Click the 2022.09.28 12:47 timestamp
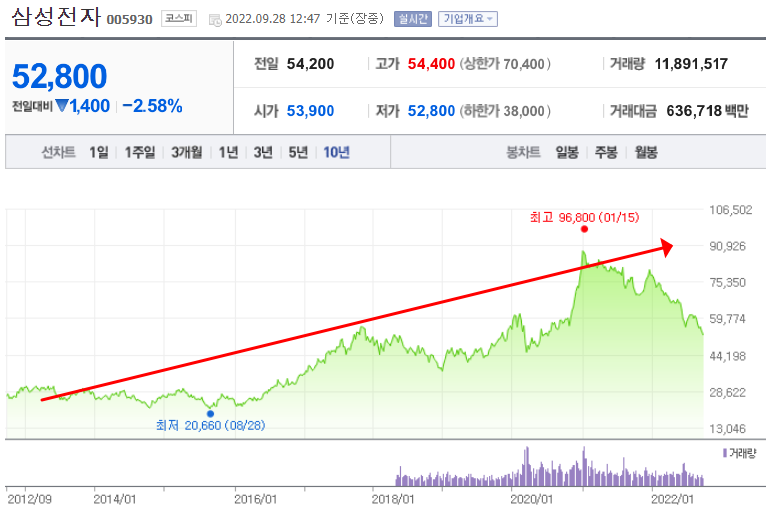Viewport: 766px width, 516px height. 273,19
